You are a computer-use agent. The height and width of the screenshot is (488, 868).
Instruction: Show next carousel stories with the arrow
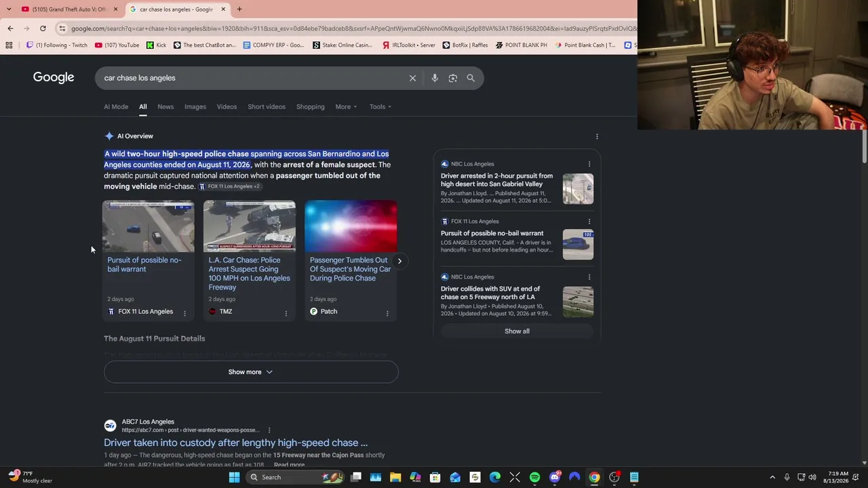[399, 261]
